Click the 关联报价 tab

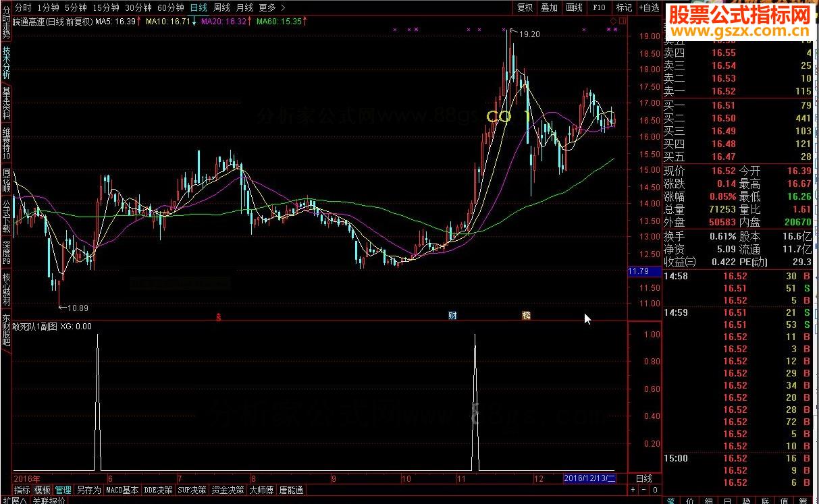(x=49, y=501)
